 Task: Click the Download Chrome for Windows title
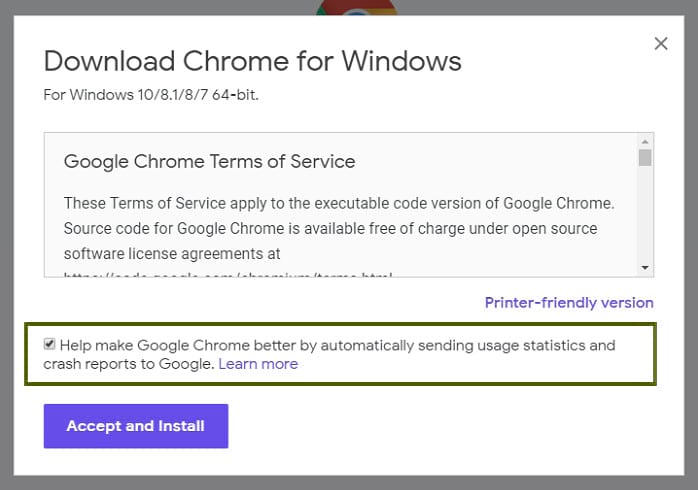coord(252,61)
